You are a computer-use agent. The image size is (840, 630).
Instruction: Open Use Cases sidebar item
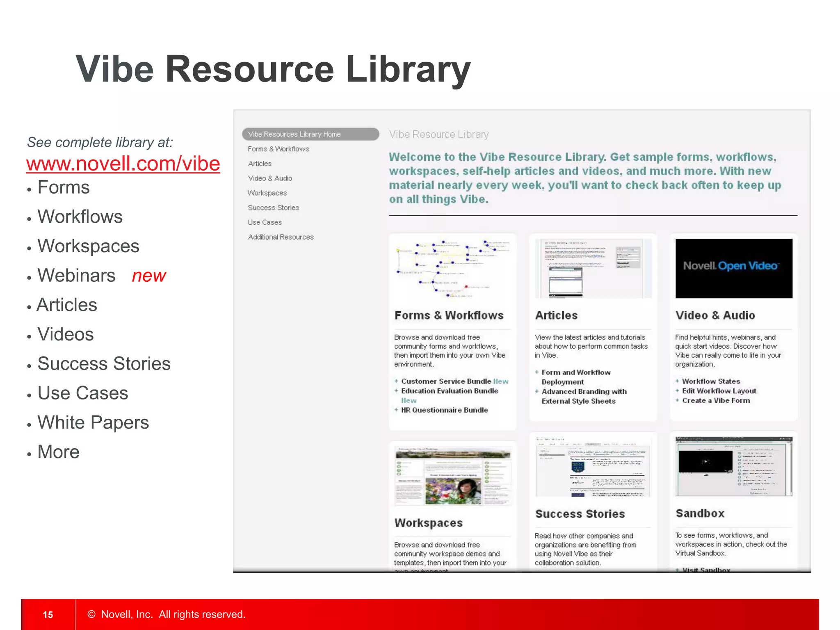point(265,222)
